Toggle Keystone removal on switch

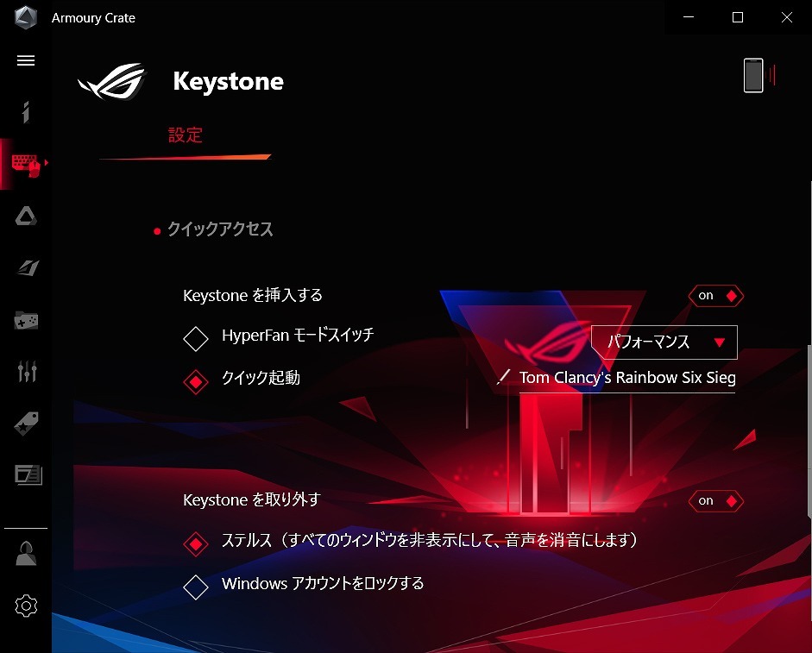pyautogui.click(x=715, y=501)
